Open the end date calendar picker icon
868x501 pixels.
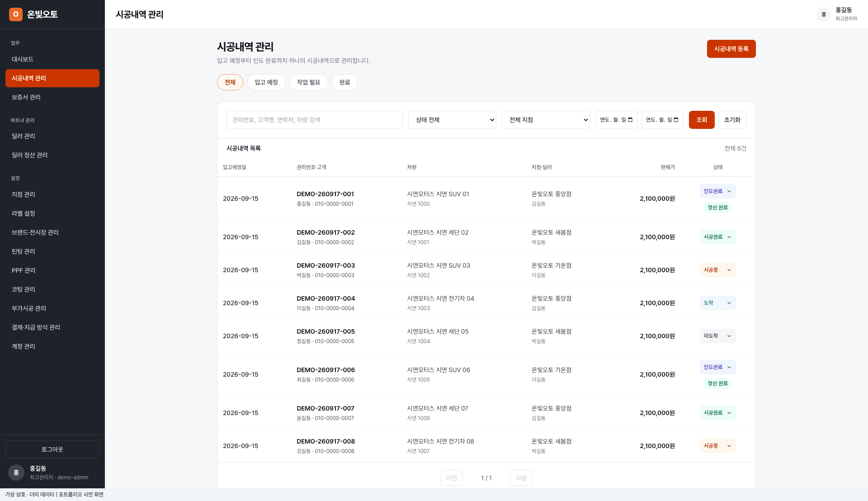[676, 120]
